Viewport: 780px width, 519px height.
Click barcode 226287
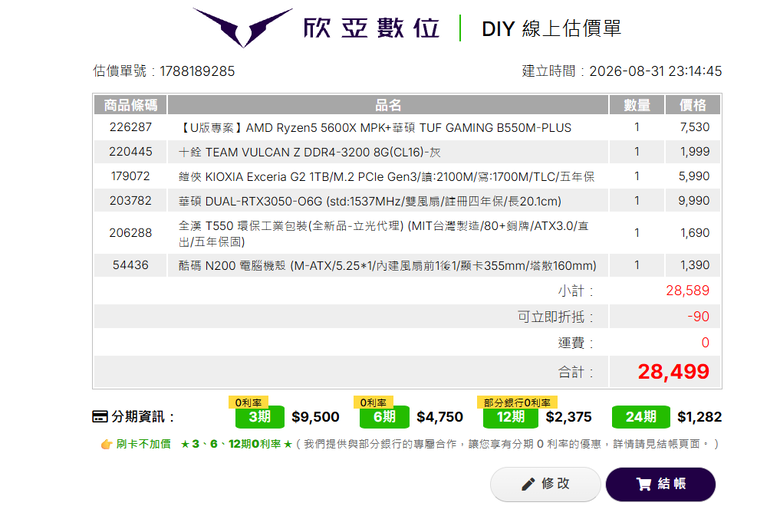coord(130,127)
